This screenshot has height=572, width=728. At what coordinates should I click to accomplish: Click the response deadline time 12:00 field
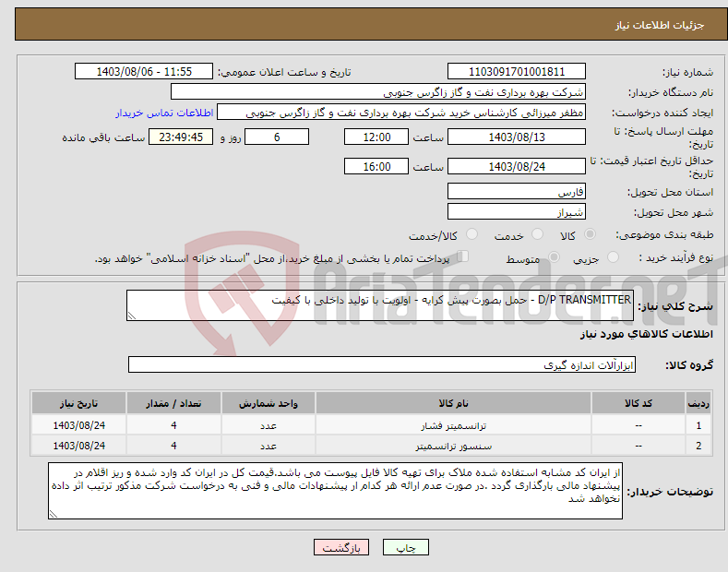click(x=376, y=137)
